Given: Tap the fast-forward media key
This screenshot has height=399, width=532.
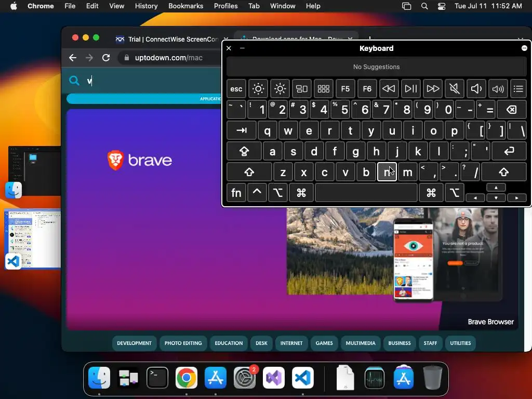Looking at the screenshot, I should coord(433,89).
